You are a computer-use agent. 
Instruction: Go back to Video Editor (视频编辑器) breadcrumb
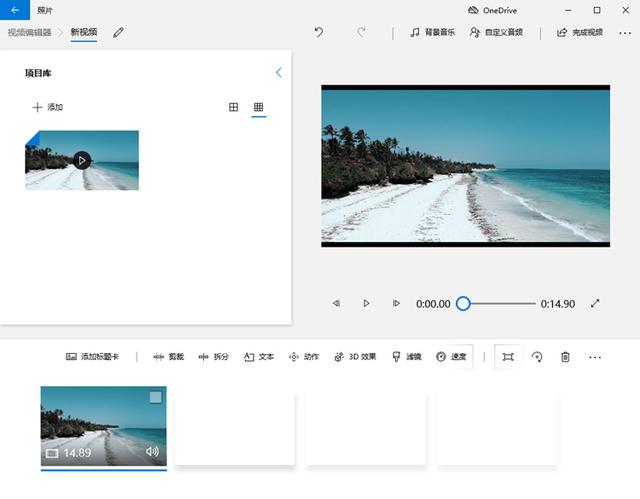[30, 32]
